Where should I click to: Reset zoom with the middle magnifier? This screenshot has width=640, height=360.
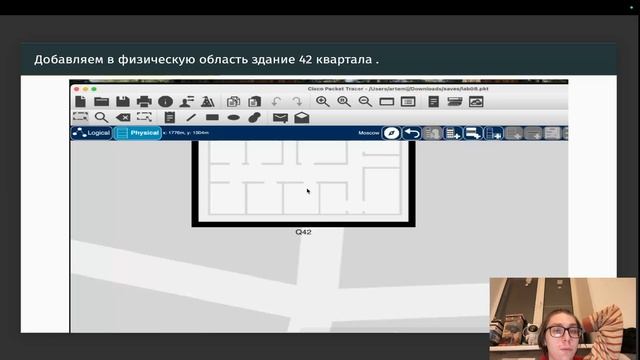(344, 101)
